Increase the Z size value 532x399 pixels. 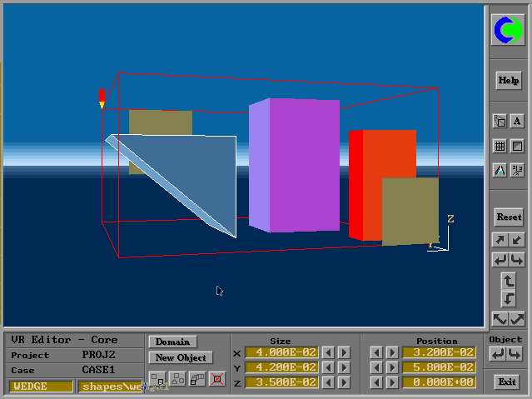(344, 382)
